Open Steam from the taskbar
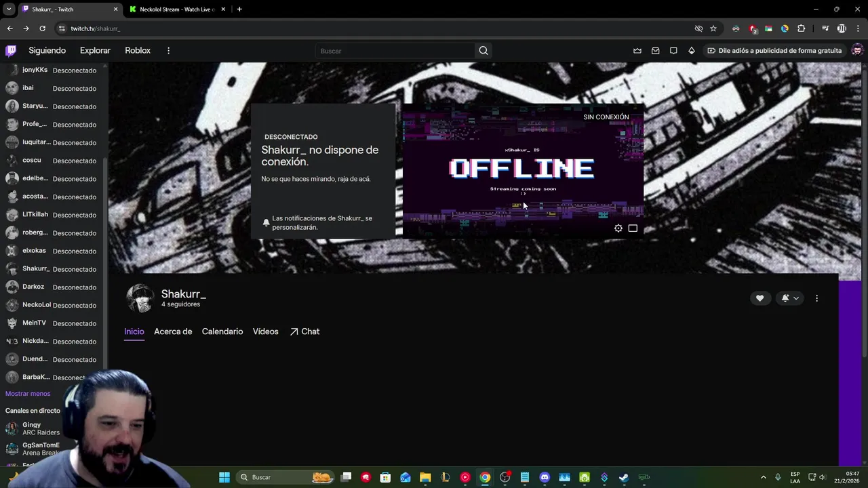The image size is (868, 488). (624, 477)
